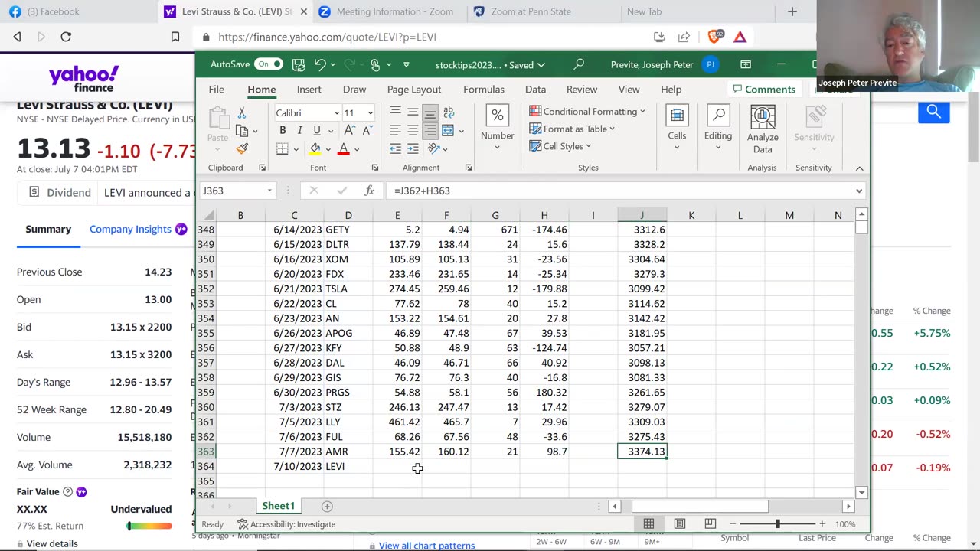Click the Excel Save icon in title bar
This screenshot has width=980, height=551.
tap(299, 64)
